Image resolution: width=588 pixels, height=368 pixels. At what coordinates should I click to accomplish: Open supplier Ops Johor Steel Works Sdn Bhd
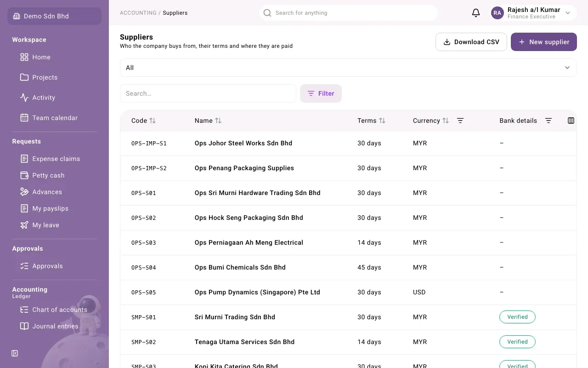tap(243, 143)
